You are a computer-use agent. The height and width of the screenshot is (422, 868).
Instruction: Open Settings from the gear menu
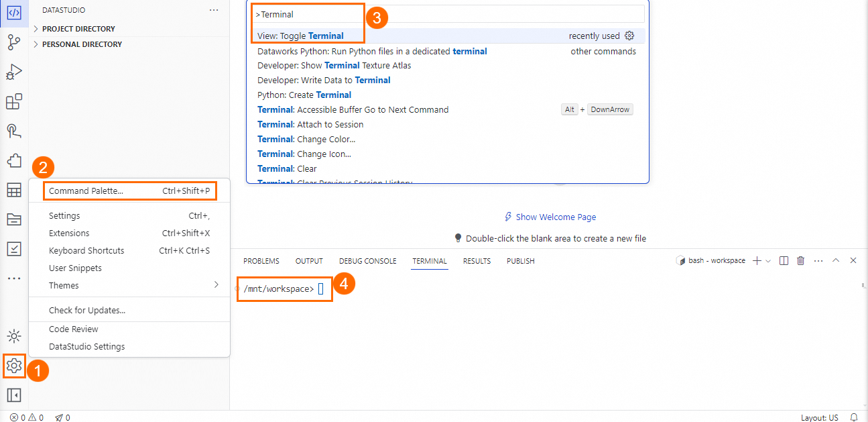[x=129, y=216]
